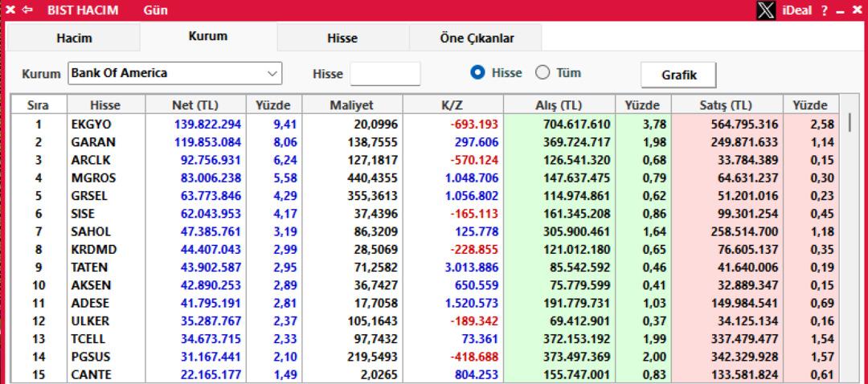The height and width of the screenshot is (384, 868).
Task: Click the back arrow icon in title bar
Action: point(27,10)
